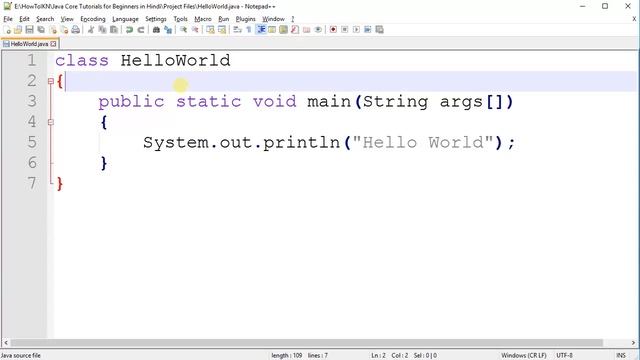Viewport: 640px width, 360px height.
Task: Toggle Show All Characters pilcrow icon
Action: 249,30
